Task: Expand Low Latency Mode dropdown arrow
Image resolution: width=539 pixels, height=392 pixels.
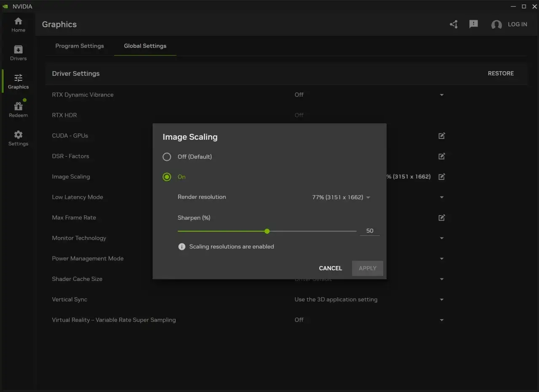Action: tap(442, 197)
